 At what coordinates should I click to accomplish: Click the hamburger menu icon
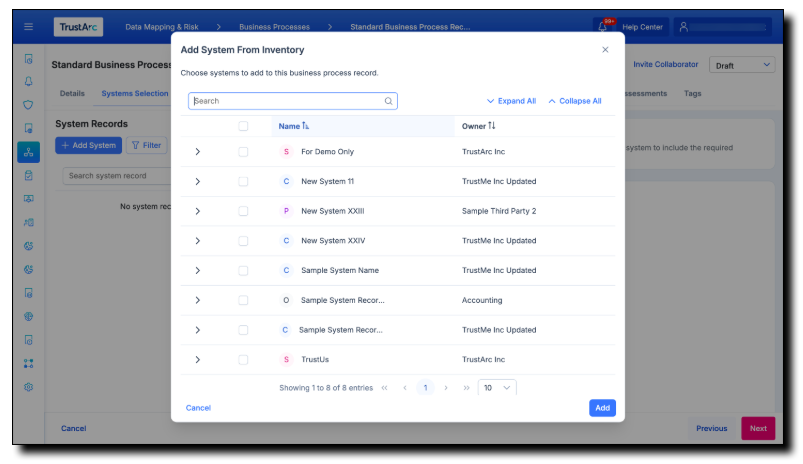[x=29, y=27]
